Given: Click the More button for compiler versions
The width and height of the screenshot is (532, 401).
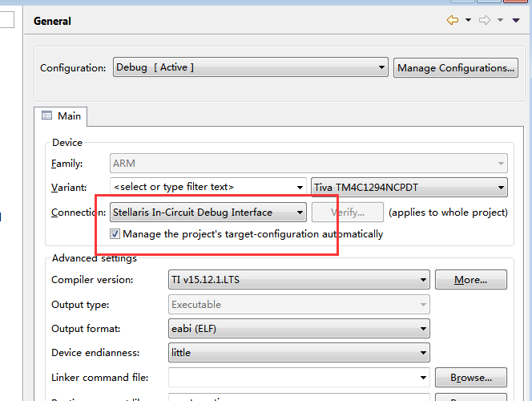Looking at the screenshot, I should tap(470, 280).
